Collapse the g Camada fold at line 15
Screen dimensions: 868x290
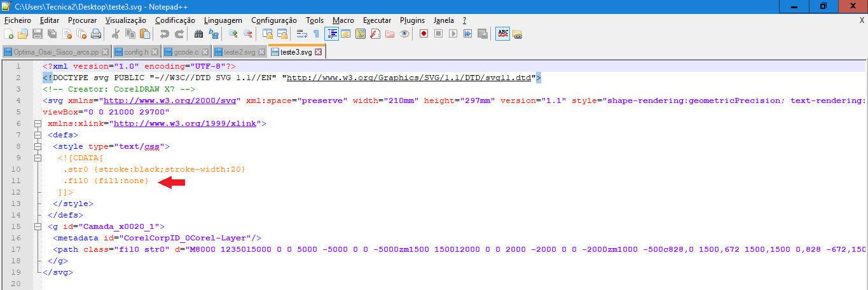[x=38, y=226]
